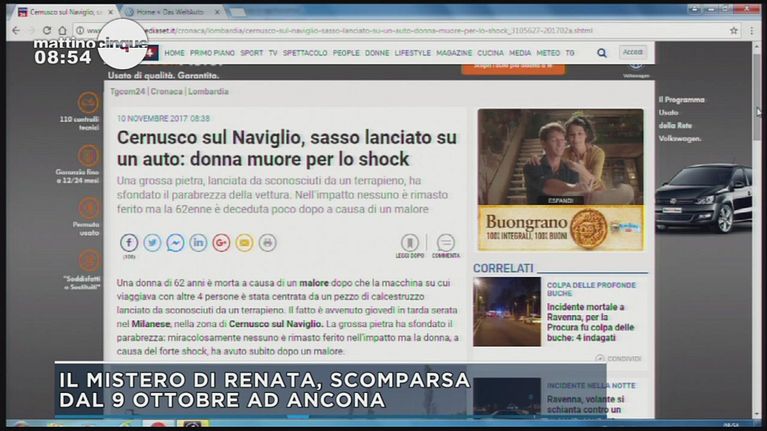The height and width of the screenshot is (431, 767).
Task: Print the article using printer icon
Action: [267, 242]
